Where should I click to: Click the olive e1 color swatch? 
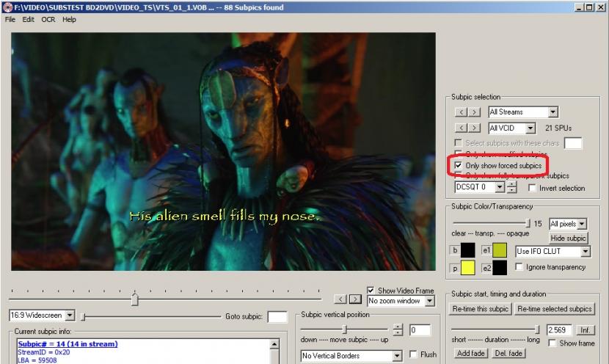coord(500,250)
